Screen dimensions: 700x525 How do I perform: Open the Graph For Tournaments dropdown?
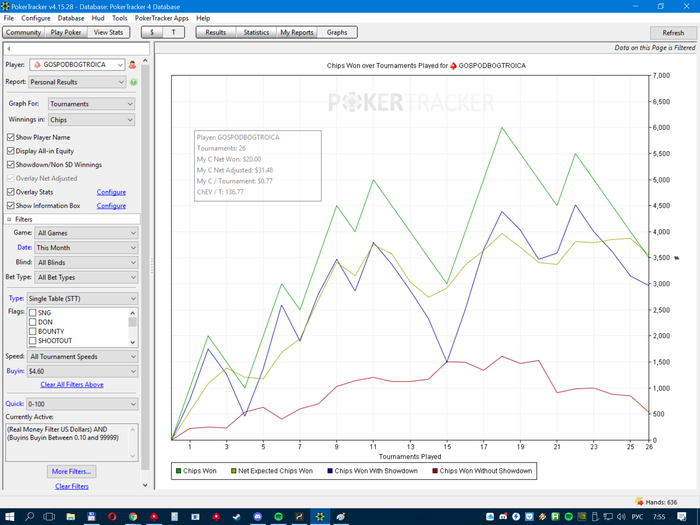pyautogui.click(x=91, y=104)
